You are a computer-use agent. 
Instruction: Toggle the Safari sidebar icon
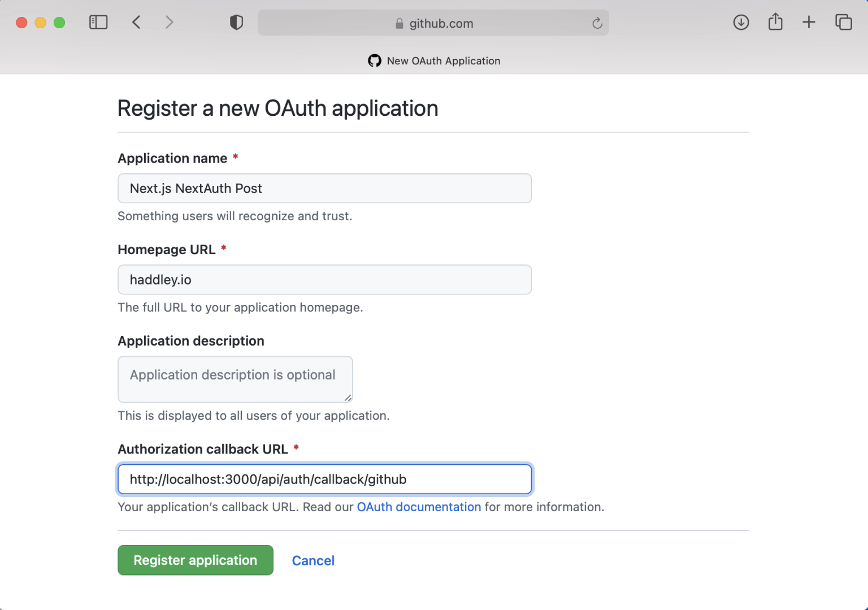98,23
